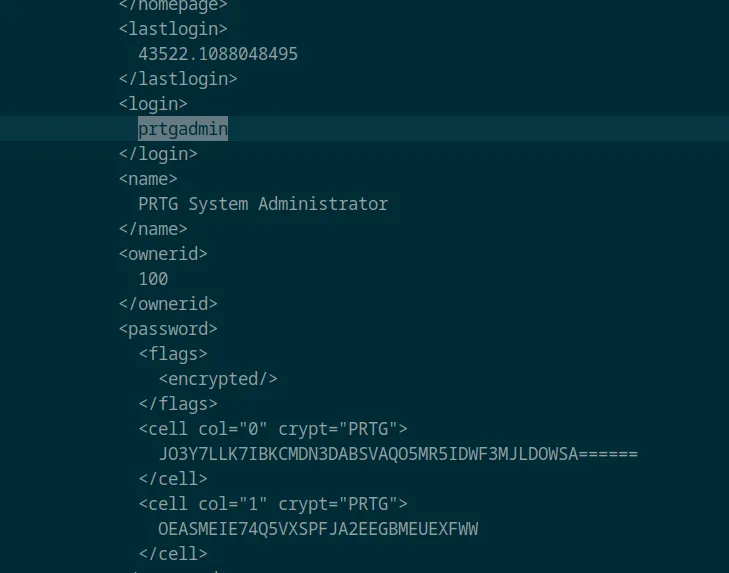Click the cell col="0" opening tag

273,429
